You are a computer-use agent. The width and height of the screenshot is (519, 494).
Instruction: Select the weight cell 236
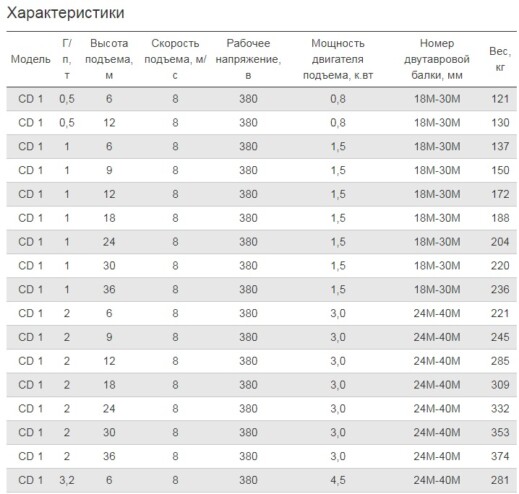(500, 289)
